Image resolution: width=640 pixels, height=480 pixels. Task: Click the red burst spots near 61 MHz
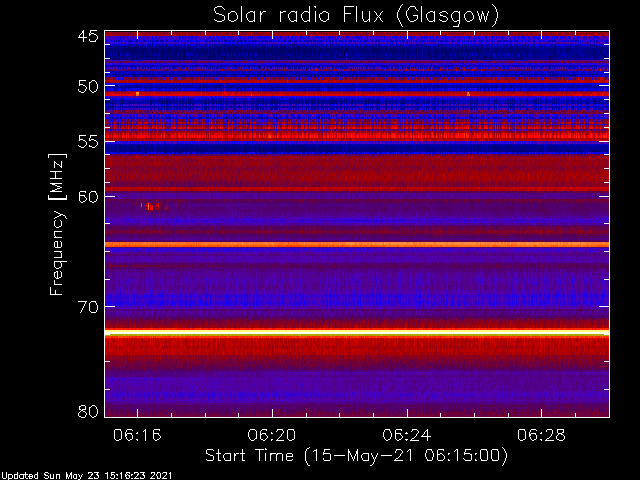[x=154, y=206]
